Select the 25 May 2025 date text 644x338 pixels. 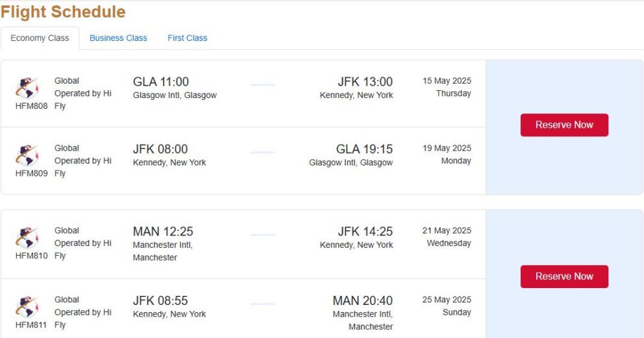(x=447, y=300)
